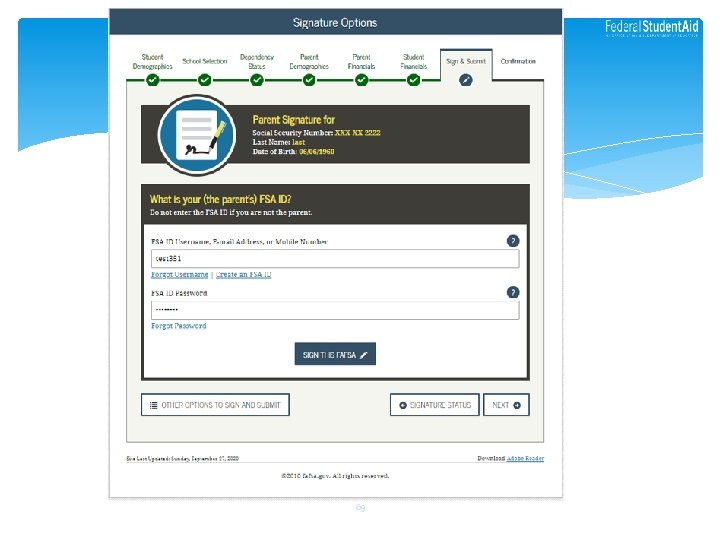The height and width of the screenshot is (540, 720).
Task: Click the Signature Options page heading
Action: pos(335,23)
